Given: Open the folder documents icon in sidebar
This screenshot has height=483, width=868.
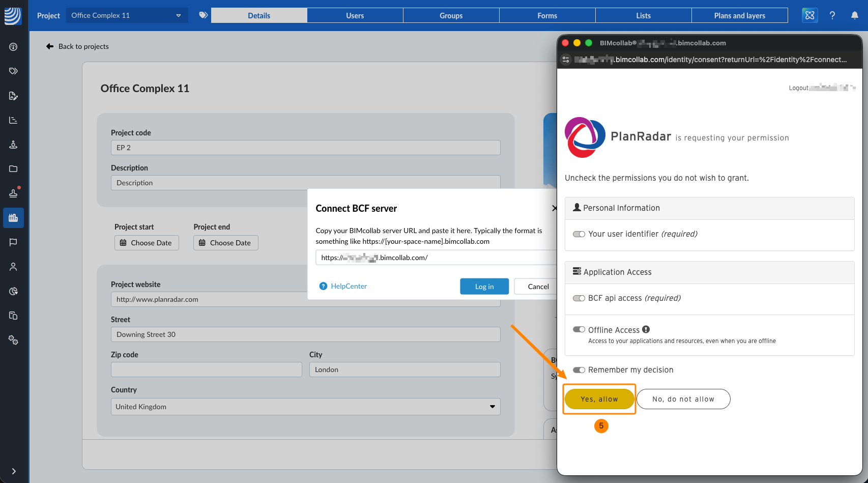Looking at the screenshot, I should [x=13, y=169].
